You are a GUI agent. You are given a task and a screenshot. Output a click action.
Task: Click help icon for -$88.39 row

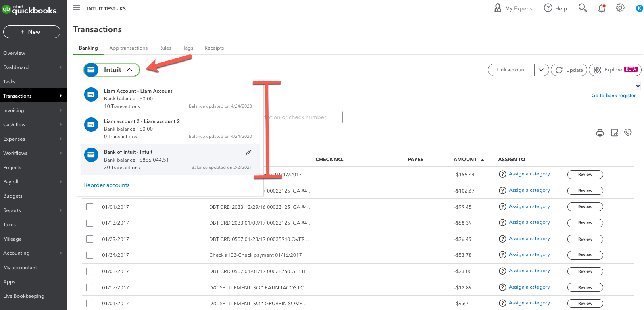pyautogui.click(x=502, y=223)
